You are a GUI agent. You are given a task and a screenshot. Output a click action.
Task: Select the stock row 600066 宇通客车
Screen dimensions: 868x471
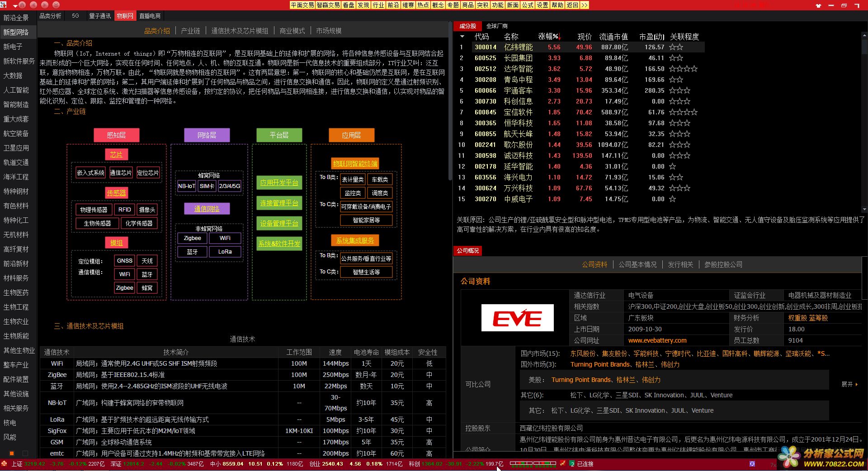pyautogui.click(x=580, y=90)
